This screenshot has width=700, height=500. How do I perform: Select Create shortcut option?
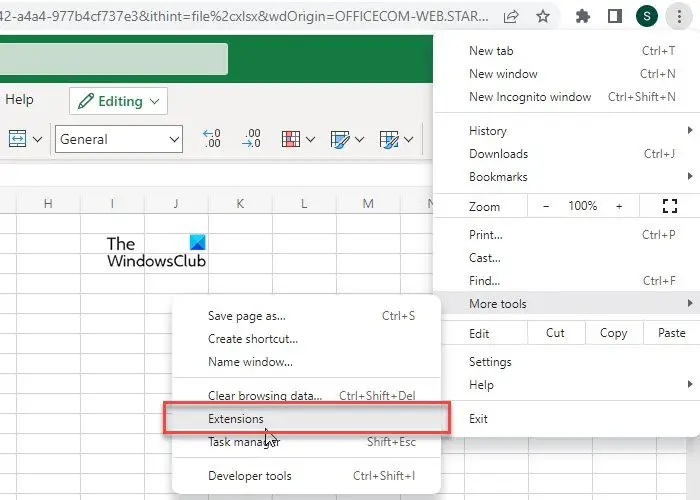tap(307, 339)
